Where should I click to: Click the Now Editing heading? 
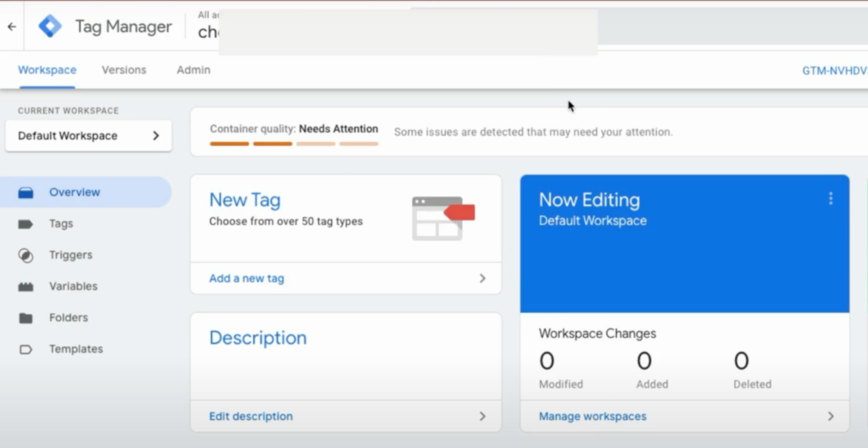pos(589,200)
